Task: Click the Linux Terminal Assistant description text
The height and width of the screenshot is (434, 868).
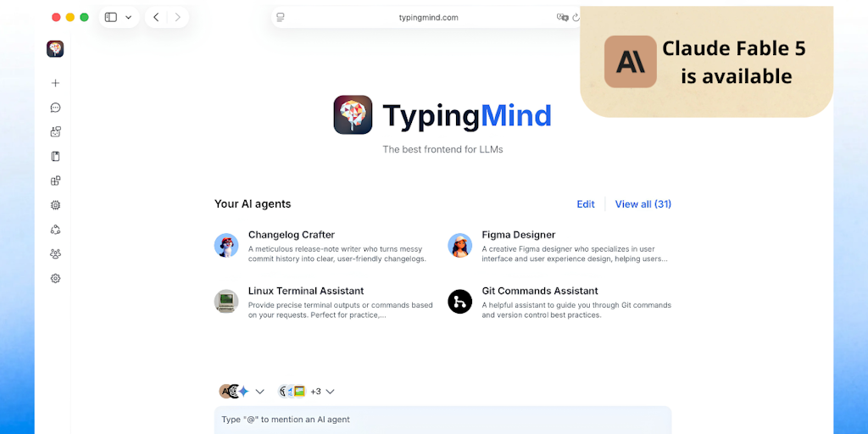Action: [341, 310]
